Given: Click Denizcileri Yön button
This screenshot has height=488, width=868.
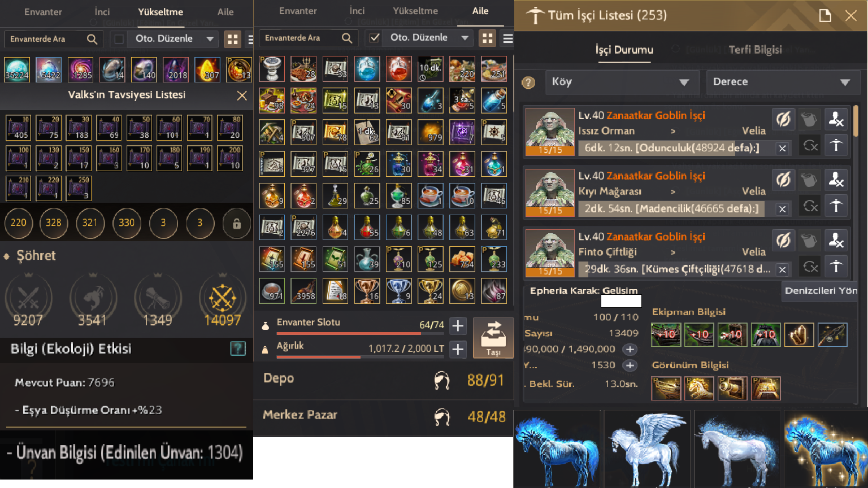Looking at the screenshot, I should (821, 290).
